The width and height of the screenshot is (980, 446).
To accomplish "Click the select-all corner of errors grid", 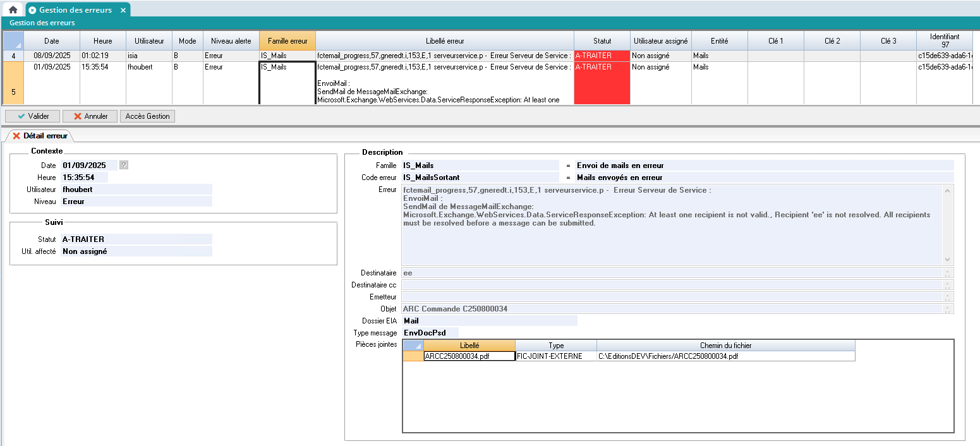I will pos(13,40).
